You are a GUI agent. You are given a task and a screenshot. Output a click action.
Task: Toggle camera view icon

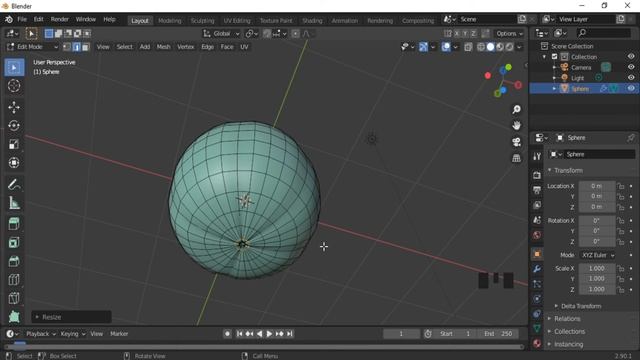516,142
